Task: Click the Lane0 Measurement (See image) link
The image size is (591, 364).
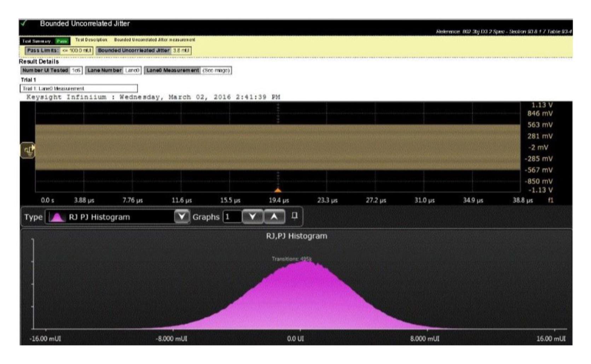Action: [216, 70]
